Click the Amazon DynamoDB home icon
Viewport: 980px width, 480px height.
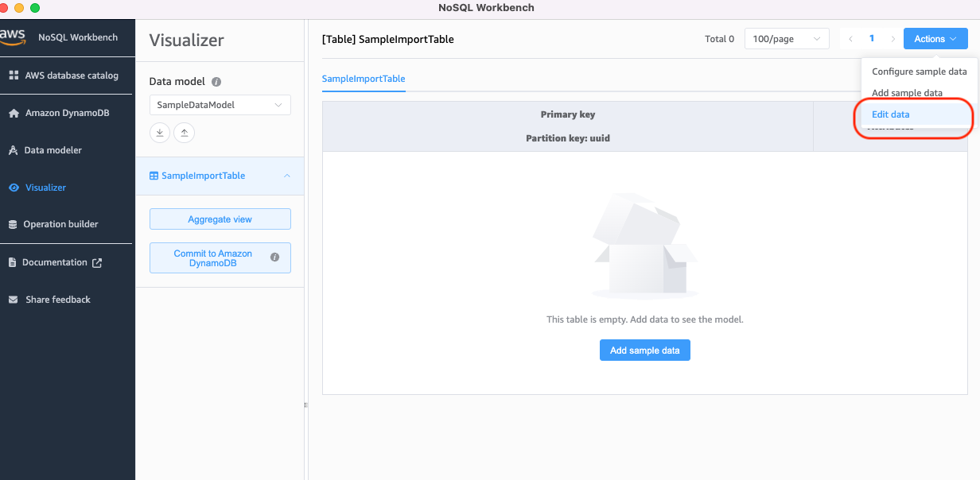pyautogui.click(x=14, y=113)
